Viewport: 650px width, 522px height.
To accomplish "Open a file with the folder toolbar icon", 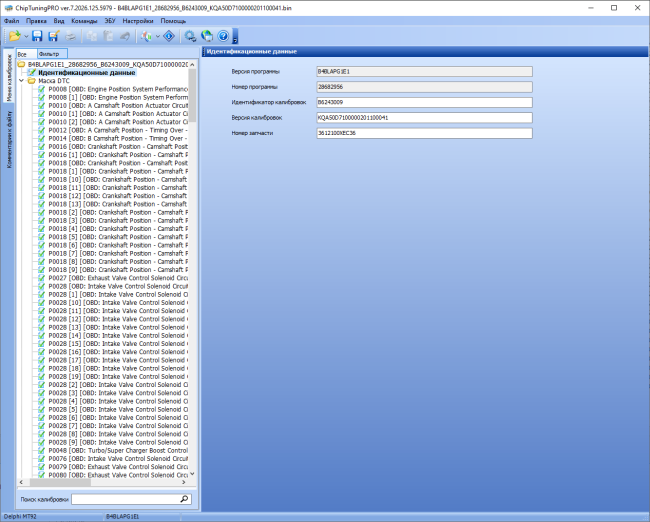I will pyautogui.click(x=15, y=36).
